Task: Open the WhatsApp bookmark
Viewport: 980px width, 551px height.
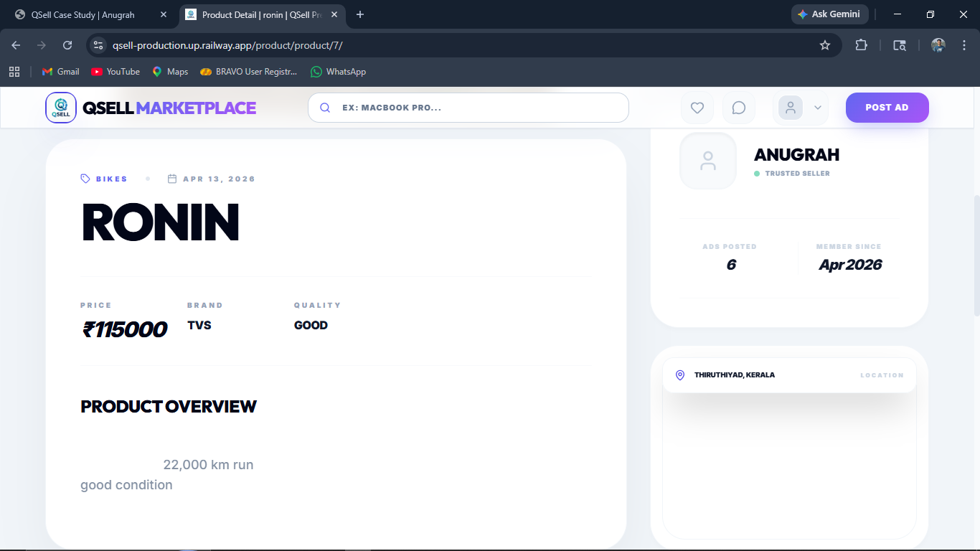Action: tap(338, 72)
